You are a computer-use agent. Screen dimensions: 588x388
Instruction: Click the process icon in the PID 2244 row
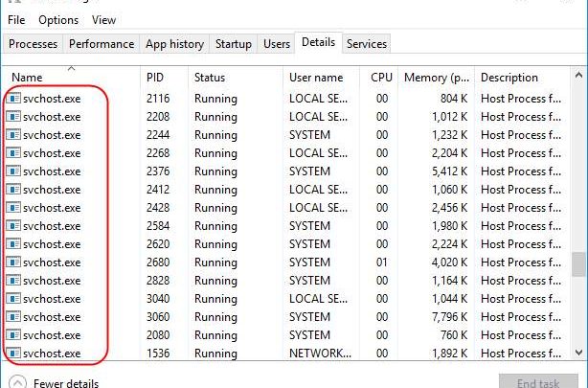[x=13, y=134]
